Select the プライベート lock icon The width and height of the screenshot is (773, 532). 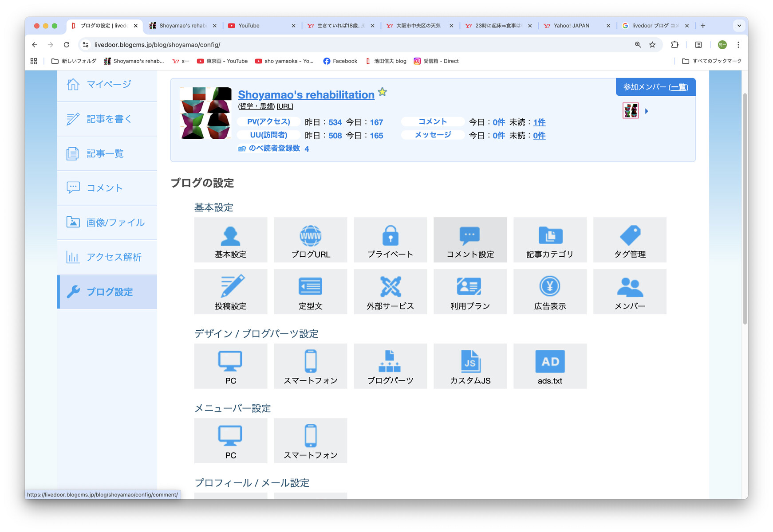pos(390,240)
